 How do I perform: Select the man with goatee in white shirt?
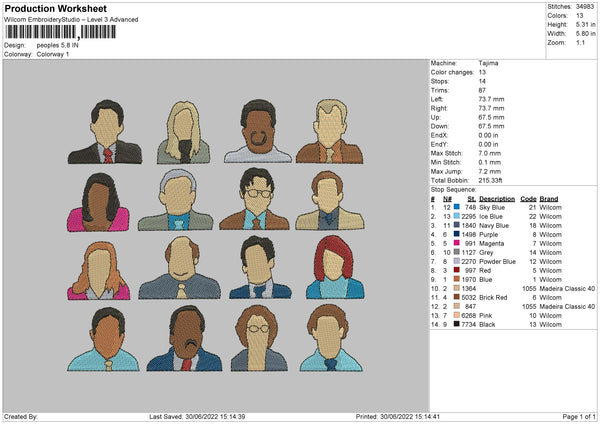[258, 131]
